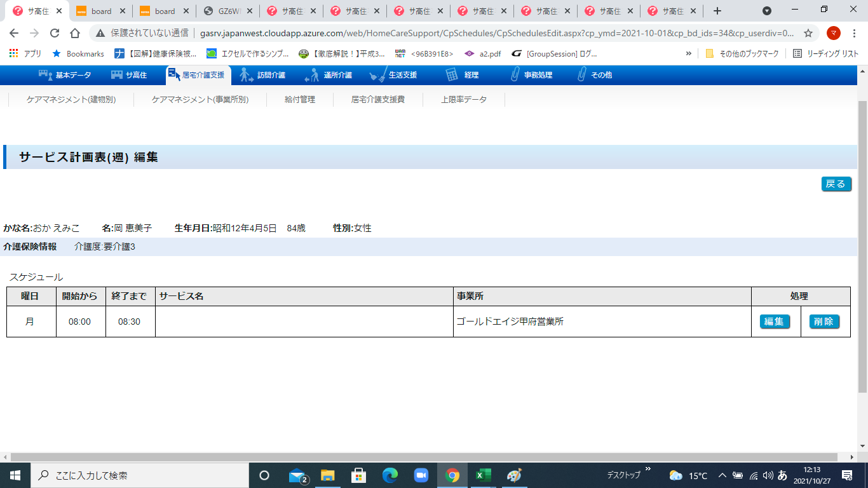Viewport: 868px width, 488px height.
Task: Open 居宅介護支援費 submenu item
Action: point(378,100)
